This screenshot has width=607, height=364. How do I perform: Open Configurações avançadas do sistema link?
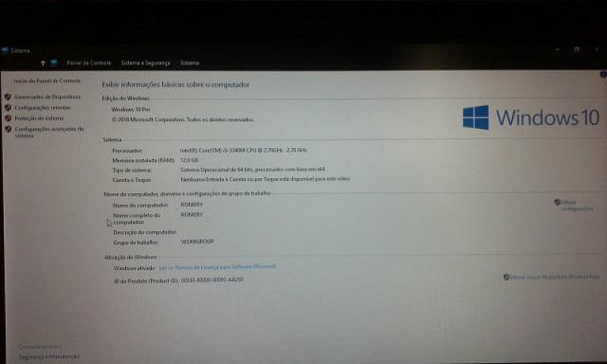[x=49, y=132]
